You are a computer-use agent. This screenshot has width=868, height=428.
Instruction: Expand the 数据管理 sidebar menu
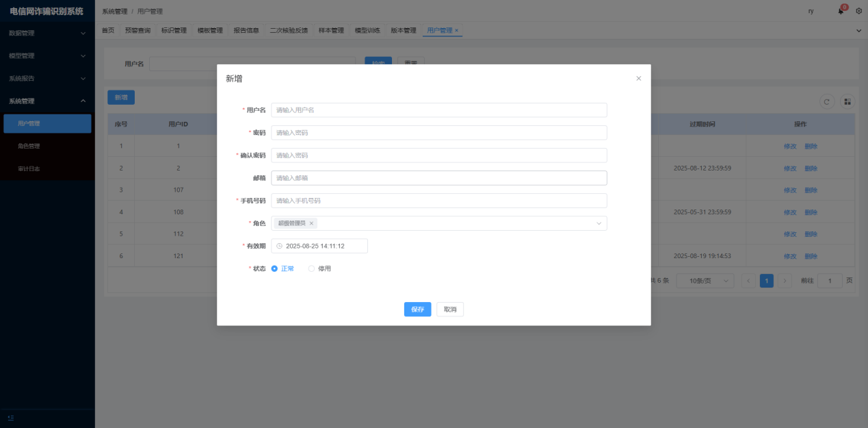pyautogui.click(x=47, y=33)
